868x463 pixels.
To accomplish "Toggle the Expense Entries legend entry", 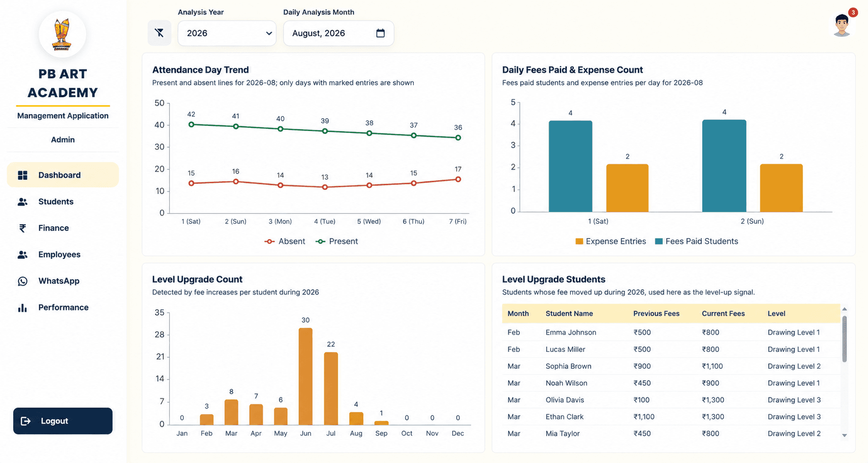I will click(611, 242).
